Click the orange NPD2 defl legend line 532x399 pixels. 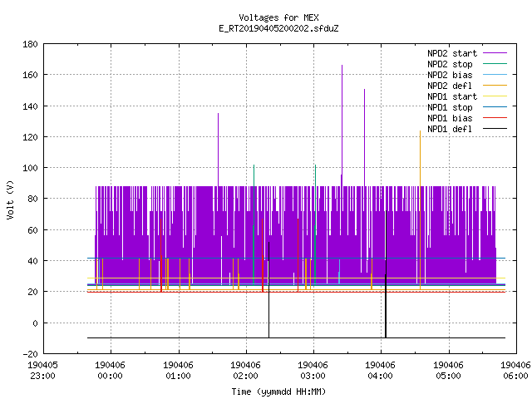point(495,86)
